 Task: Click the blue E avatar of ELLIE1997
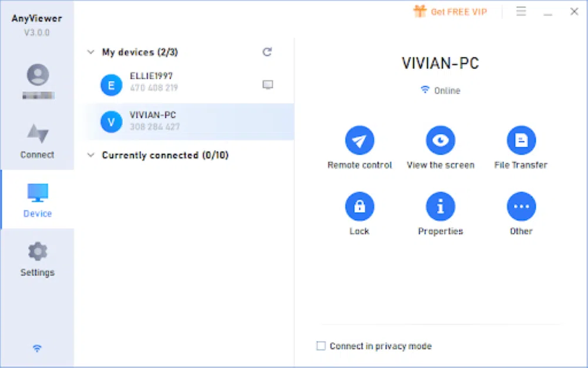click(111, 85)
